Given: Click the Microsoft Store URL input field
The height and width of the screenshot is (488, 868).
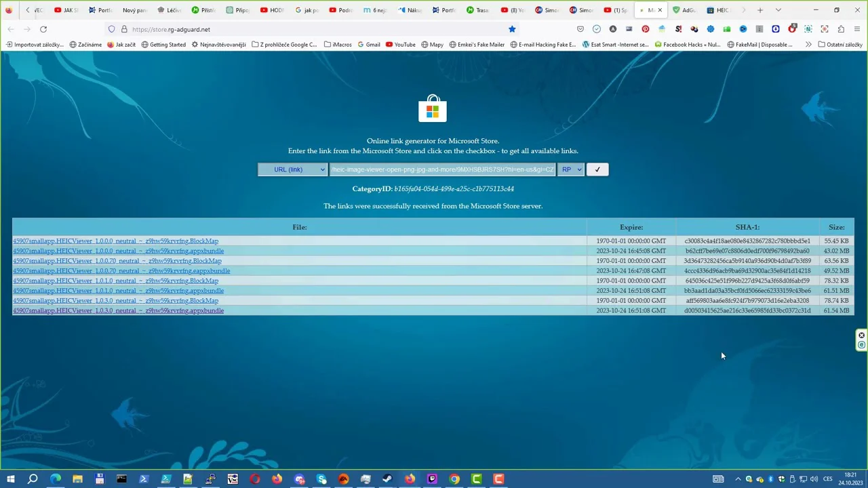Looking at the screenshot, I should pos(442,169).
